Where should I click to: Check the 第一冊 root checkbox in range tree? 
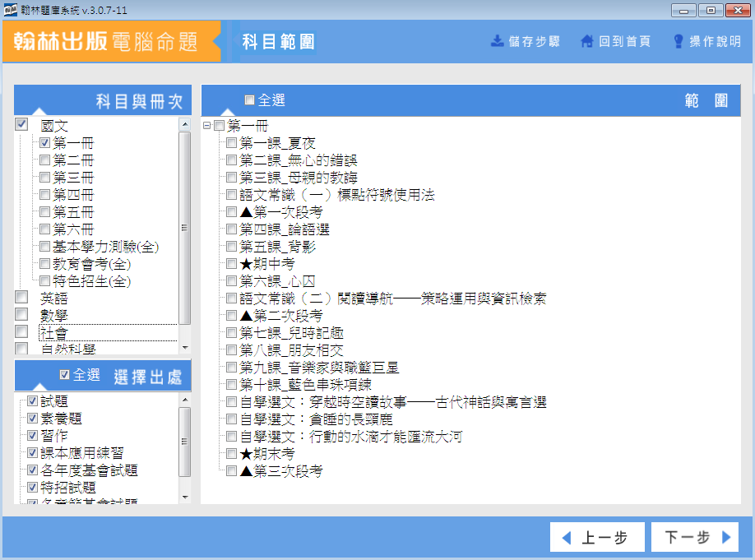219,126
